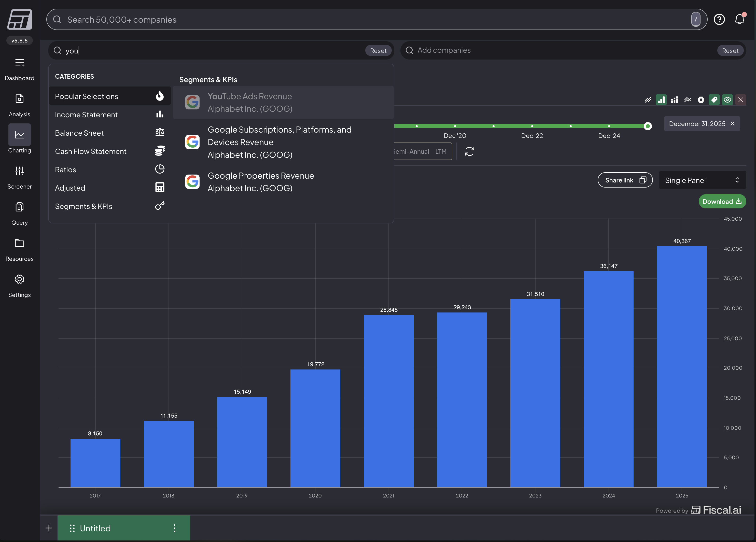Click the 2025 bar showing 40,367
This screenshot has width=756, height=542.
point(682,367)
